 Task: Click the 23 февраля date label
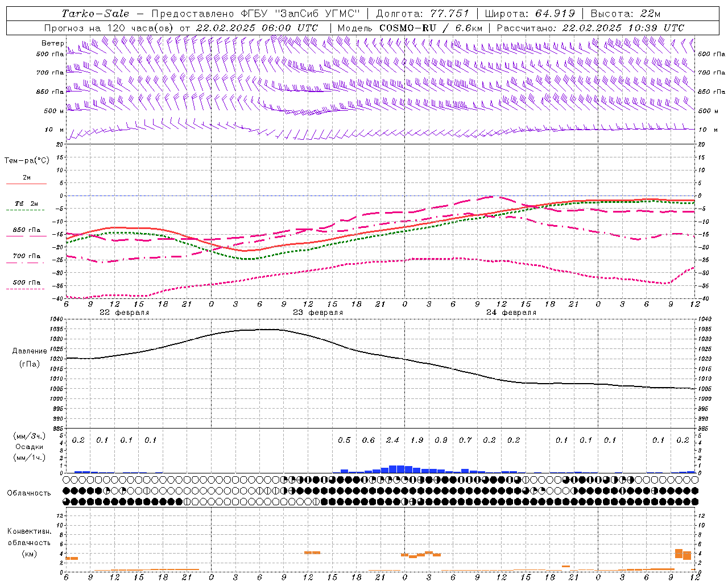[x=318, y=313]
